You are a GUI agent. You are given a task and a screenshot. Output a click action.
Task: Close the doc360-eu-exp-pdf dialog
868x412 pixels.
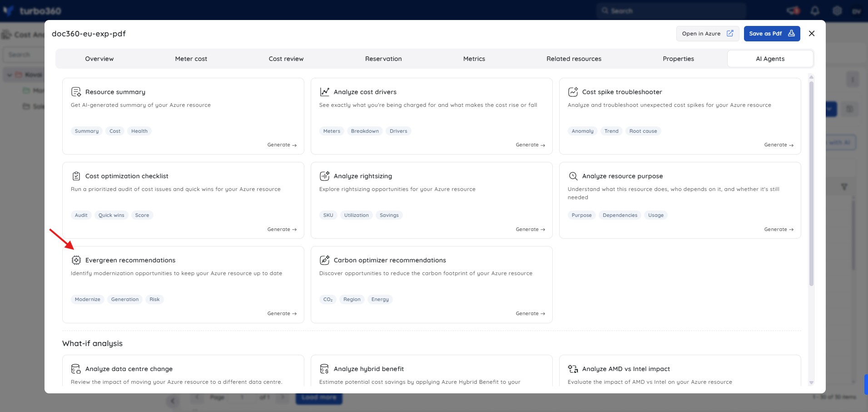coord(812,34)
